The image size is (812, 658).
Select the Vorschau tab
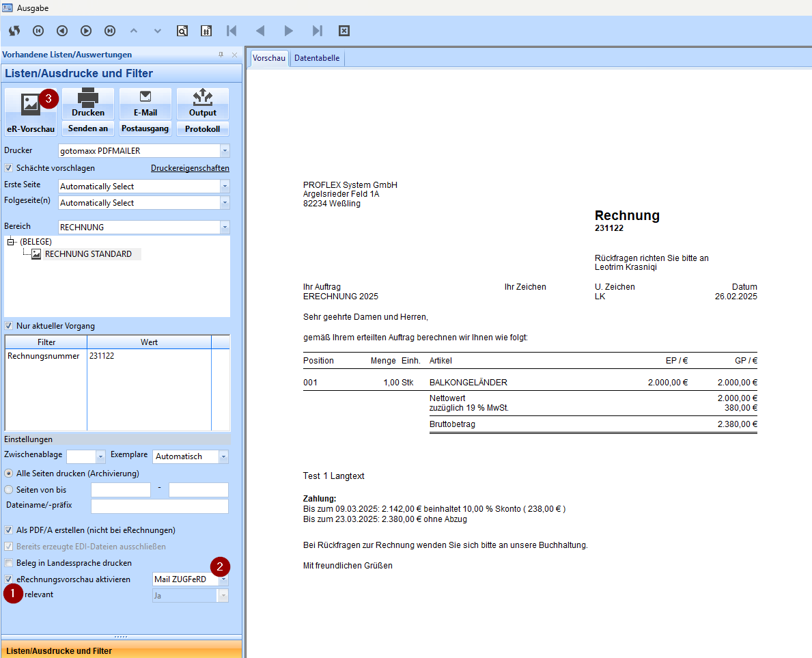point(269,59)
